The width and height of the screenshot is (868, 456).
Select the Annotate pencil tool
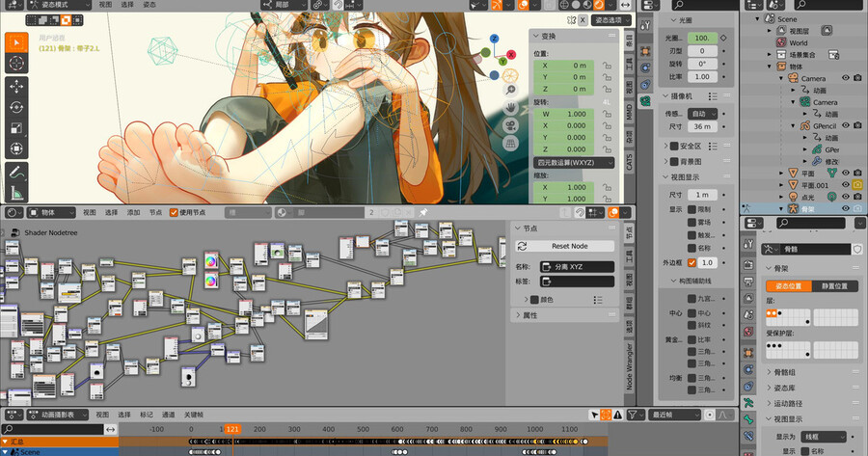(16, 173)
